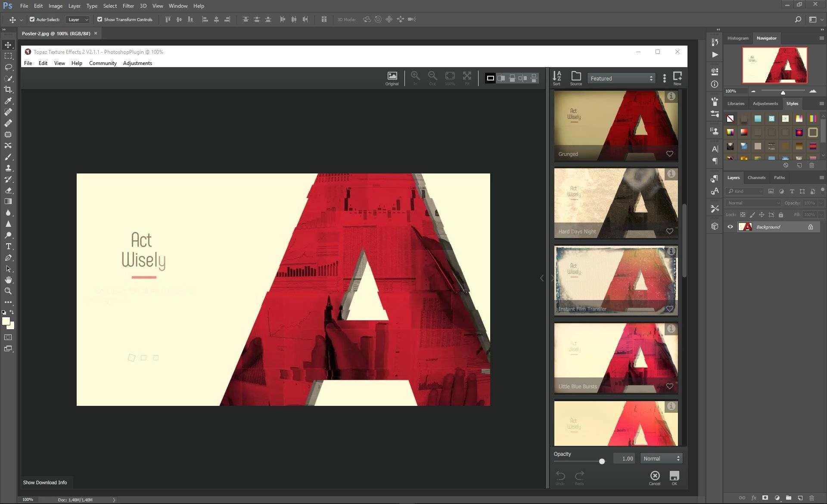Switch to the Histogram tab
827x504 pixels.
click(x=738, y=38)
